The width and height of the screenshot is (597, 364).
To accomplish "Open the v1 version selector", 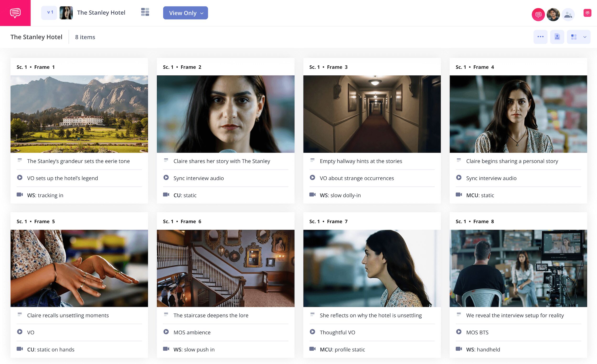I will pyautogui.click(x=49, y=12).
